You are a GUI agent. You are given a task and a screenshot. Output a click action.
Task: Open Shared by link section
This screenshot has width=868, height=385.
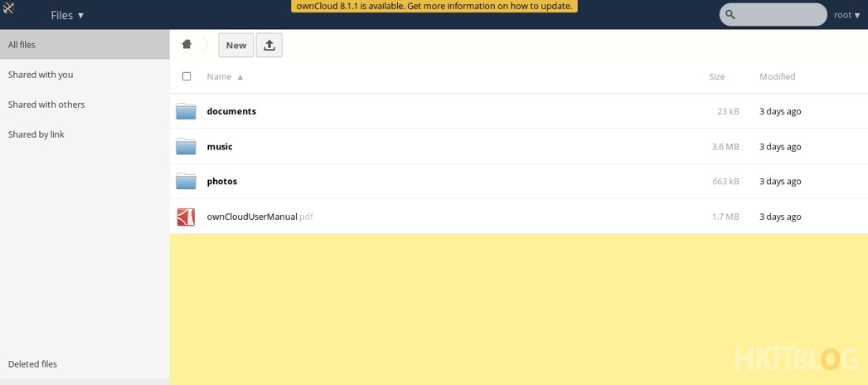coord(36,134)
